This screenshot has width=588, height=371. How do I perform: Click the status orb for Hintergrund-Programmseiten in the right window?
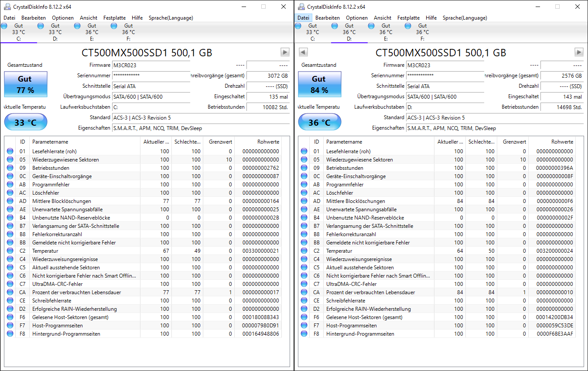coord(304,334)
